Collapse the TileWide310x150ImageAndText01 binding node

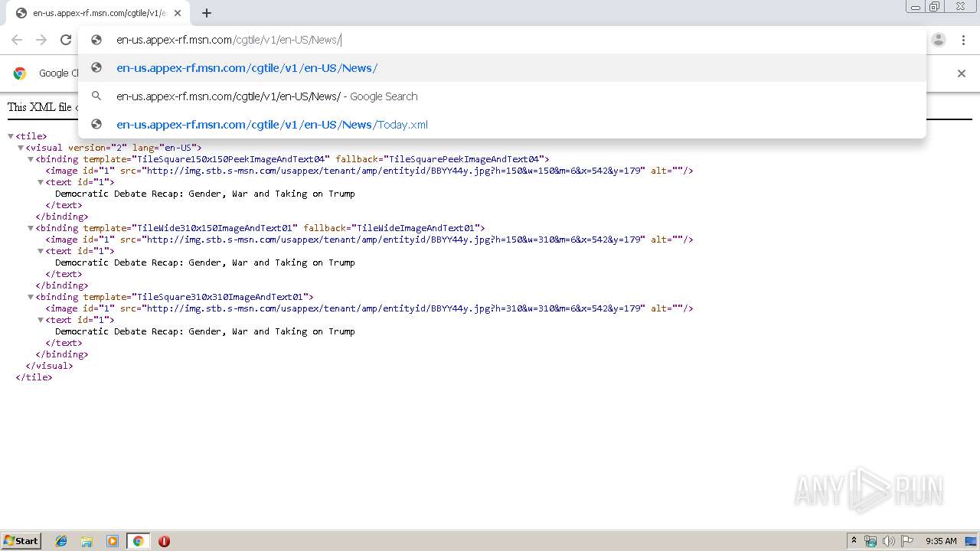coord(31,228)
